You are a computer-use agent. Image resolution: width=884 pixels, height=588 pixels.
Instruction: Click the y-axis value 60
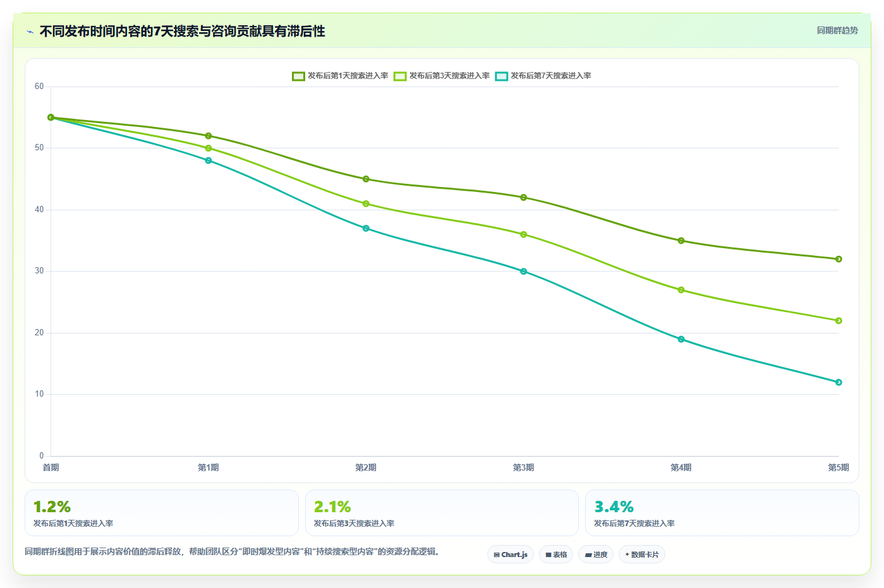click(39, 87)
